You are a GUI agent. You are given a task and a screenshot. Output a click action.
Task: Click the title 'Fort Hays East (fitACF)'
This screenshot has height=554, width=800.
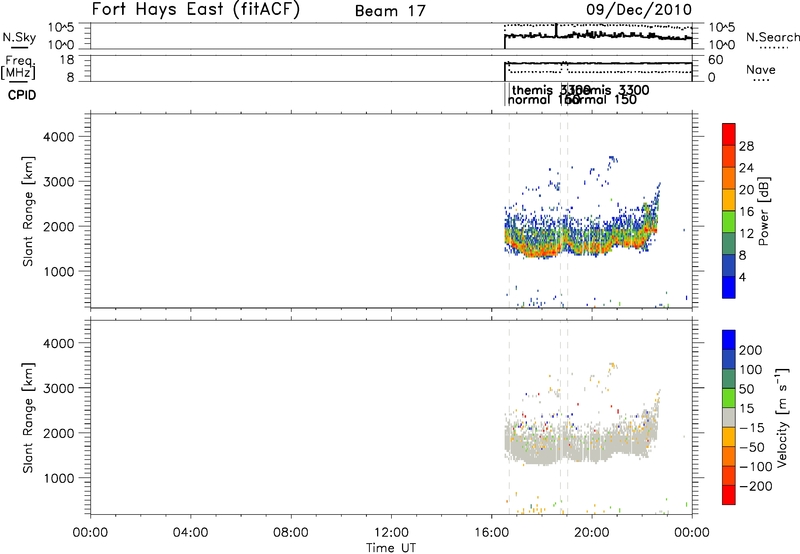point(196,9)
